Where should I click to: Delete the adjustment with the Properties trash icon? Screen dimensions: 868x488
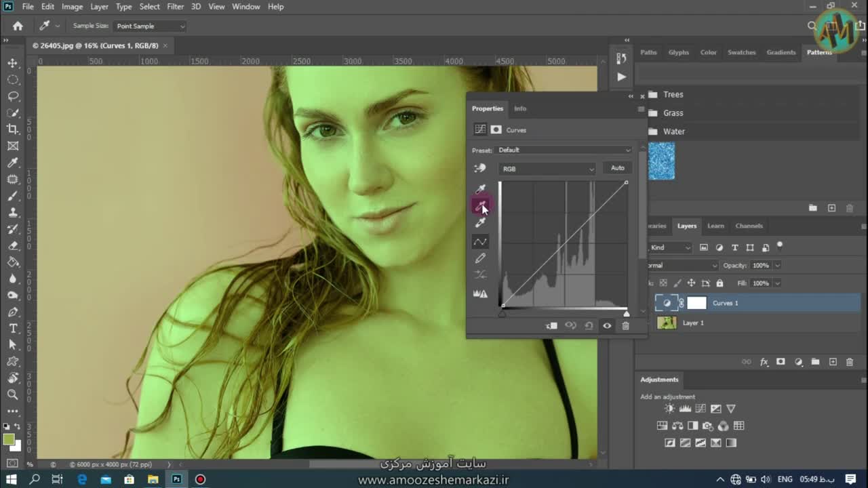[x=625, y=326]
